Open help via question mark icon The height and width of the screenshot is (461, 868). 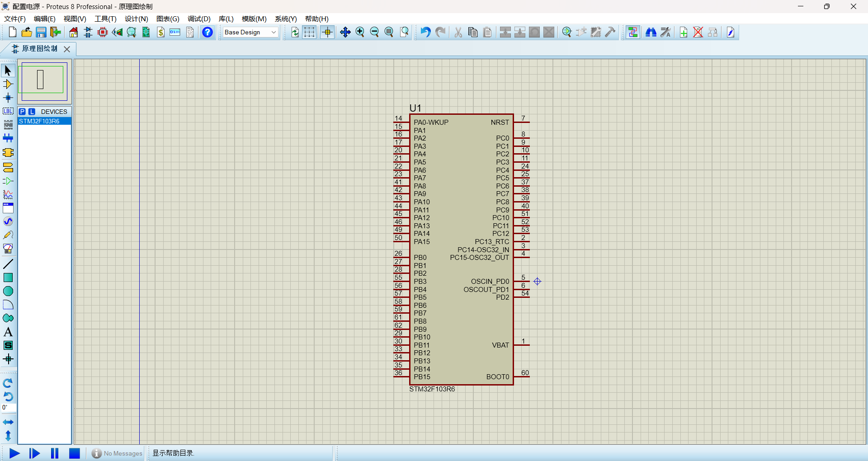pyautogui.click(x=208, y=32)
